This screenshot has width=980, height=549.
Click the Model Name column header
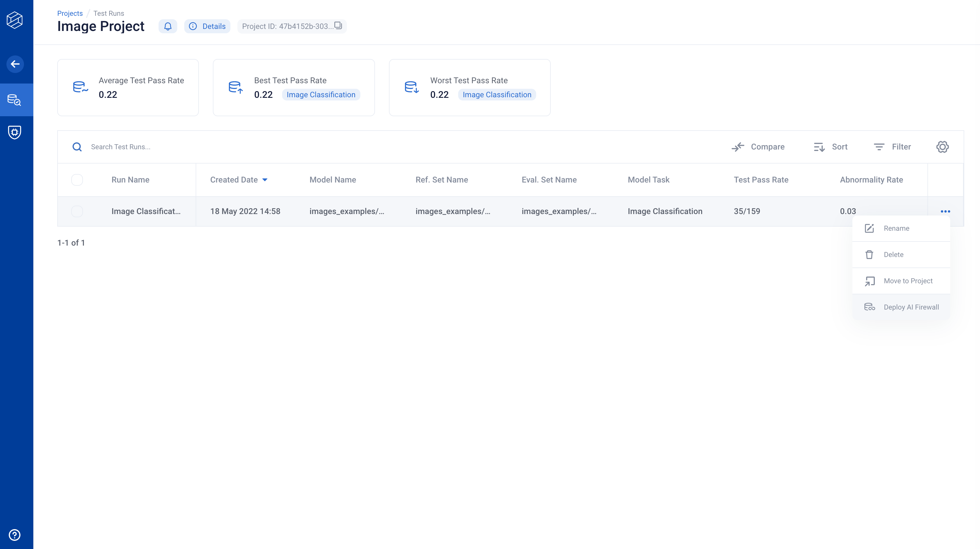(333, 180)
